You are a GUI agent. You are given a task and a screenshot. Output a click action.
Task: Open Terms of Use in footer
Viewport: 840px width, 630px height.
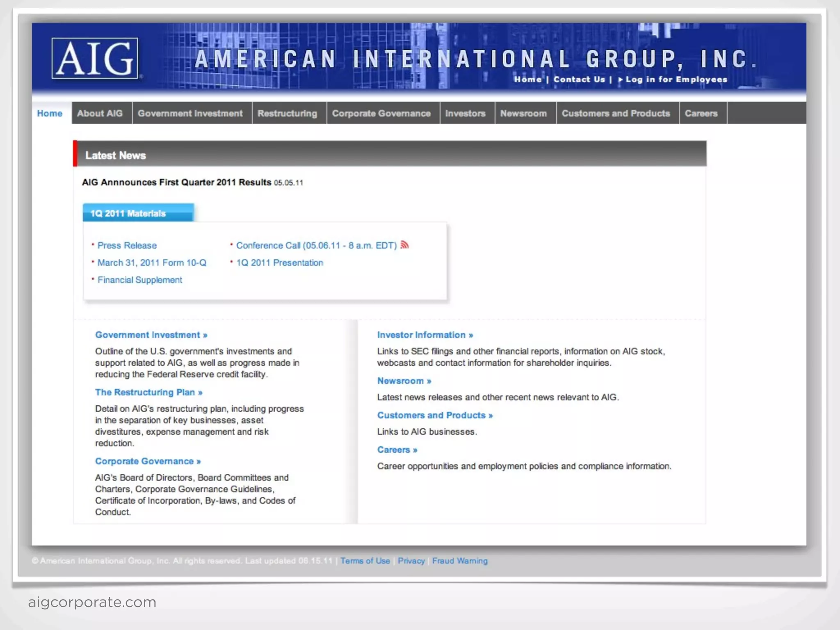click(x=365, y=561)
